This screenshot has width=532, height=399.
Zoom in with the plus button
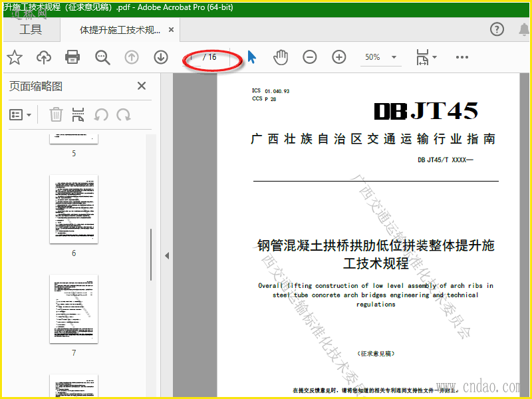339,57
